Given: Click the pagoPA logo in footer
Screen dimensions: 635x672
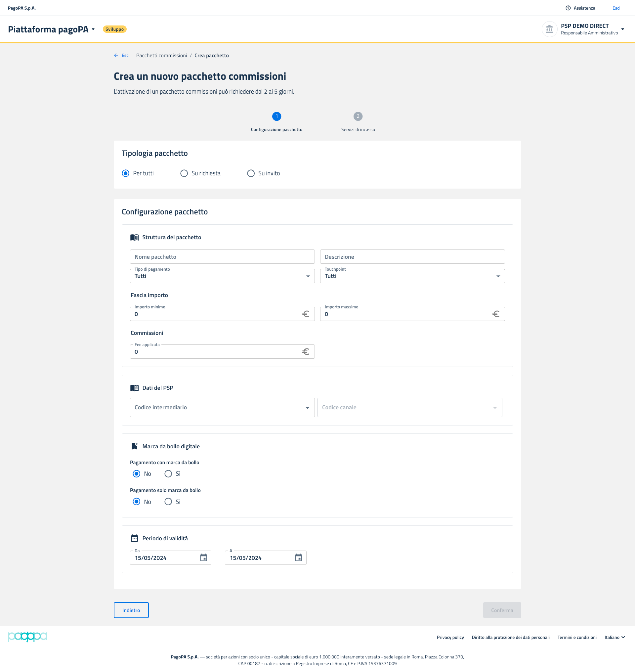Looking at the screenshot, I should (x=27, y=637).
